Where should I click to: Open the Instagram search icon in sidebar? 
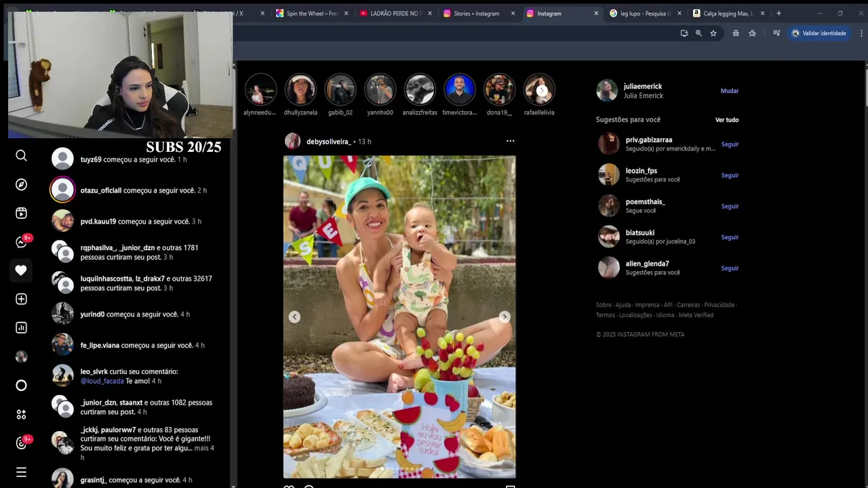(x=21, y=156)
